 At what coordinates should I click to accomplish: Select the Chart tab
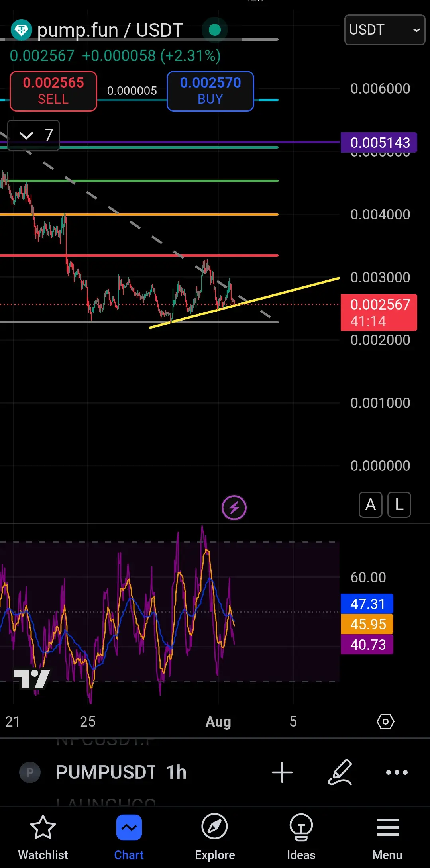pyautogui.click(x=129, y=837)
